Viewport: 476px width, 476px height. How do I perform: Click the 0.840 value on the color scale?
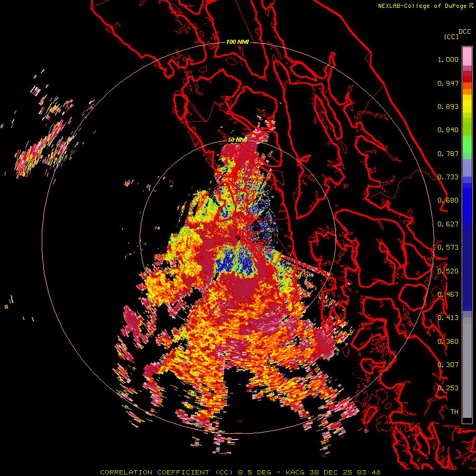point(448,130)
